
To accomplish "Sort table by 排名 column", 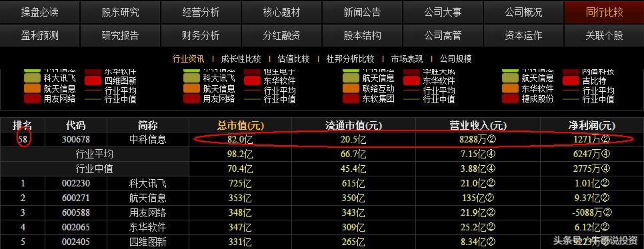I will (23, 125).
